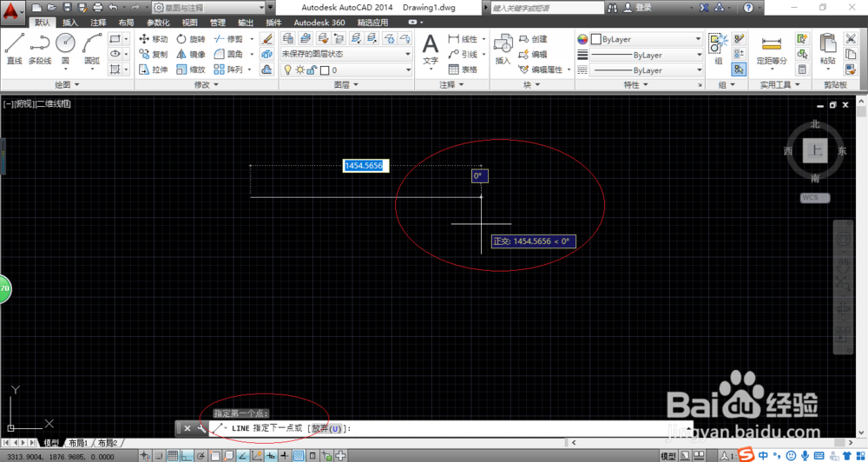
Task: Click the 复制 (Copy) tool
Action: click(x=154, y=55)
